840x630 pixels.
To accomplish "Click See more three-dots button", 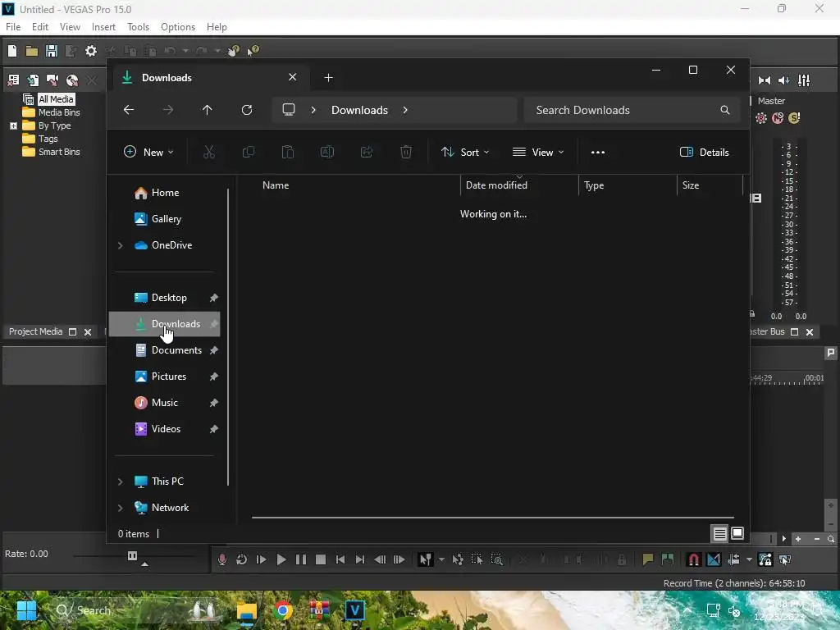I will click(598, 152).
